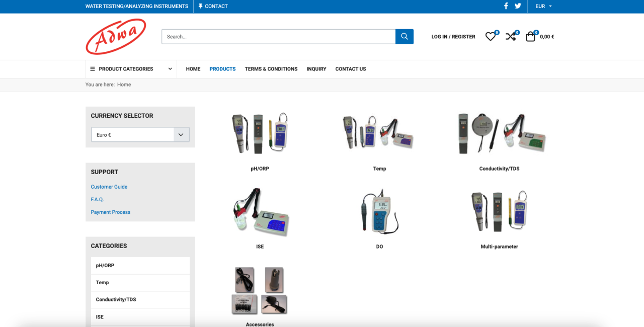Open the Customer Guide link
This screenshot has height=327, width=644.
click(109, 187)
